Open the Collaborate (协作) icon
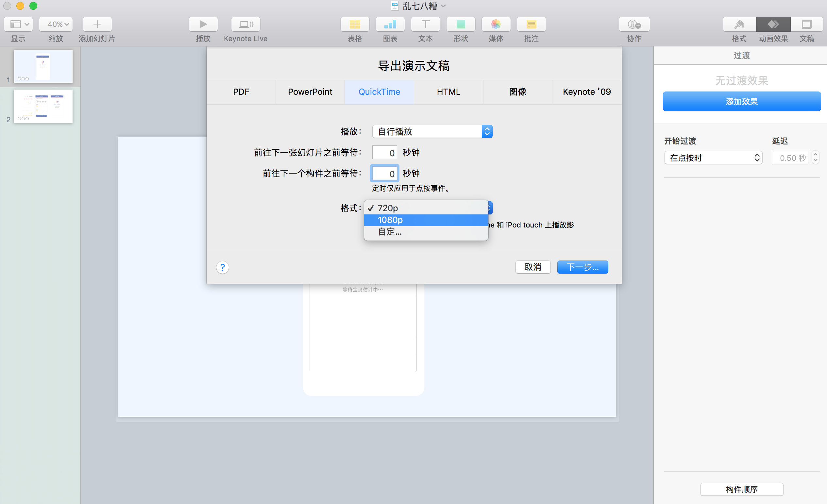Screen dimensions: 827x504 (x=634, y=24)
